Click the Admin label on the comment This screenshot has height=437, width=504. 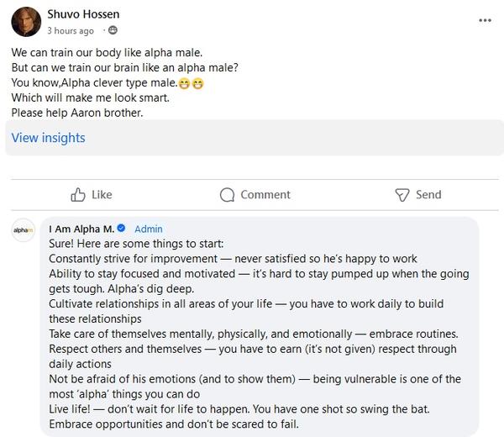point(149,229)
